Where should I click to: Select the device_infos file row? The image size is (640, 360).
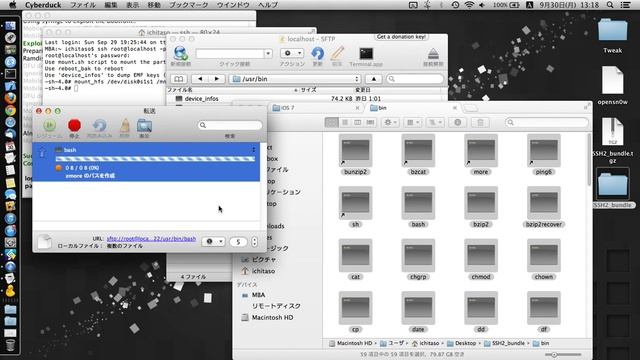[x=306, y=98]
